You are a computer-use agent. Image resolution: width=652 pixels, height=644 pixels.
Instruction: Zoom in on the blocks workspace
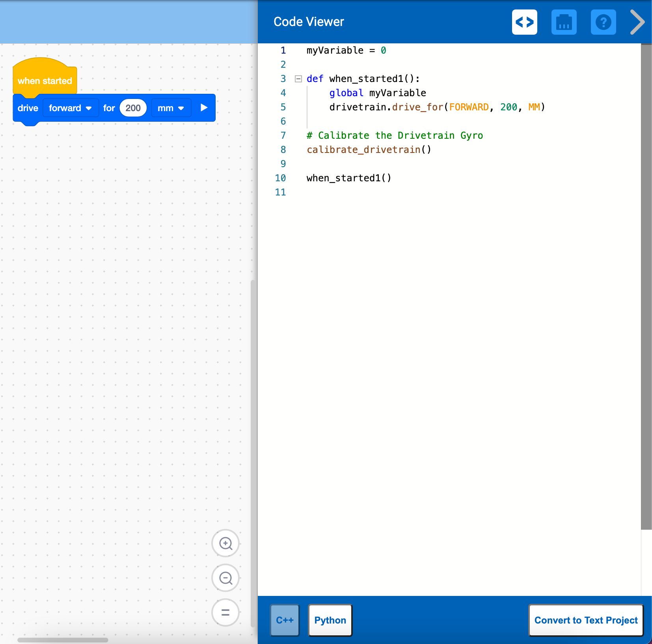point(225,543)
